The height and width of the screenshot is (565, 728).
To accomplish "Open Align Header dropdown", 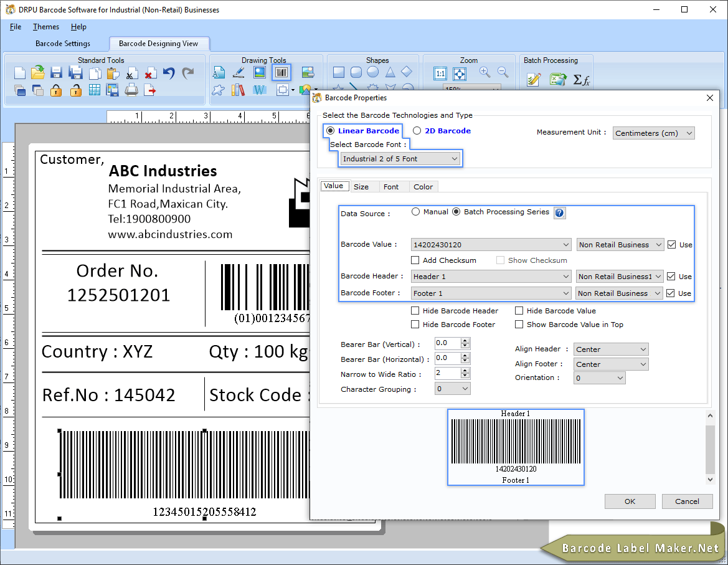I will click(x=611, y=349).
